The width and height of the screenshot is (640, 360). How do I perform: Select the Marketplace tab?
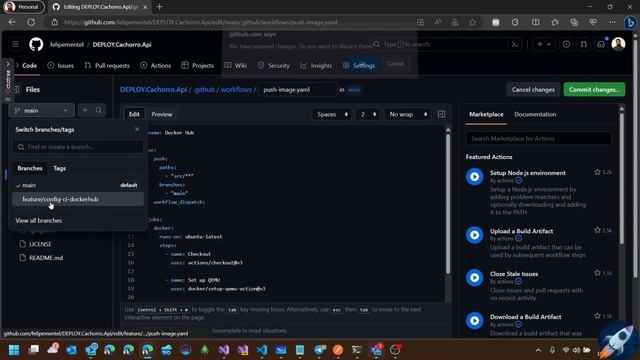click(x=486, y=114)
